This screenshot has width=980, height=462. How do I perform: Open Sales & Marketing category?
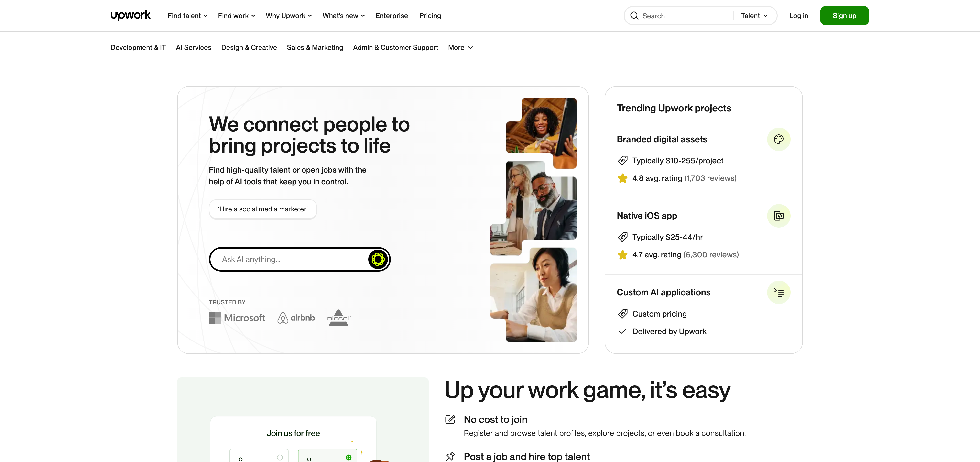315,48
